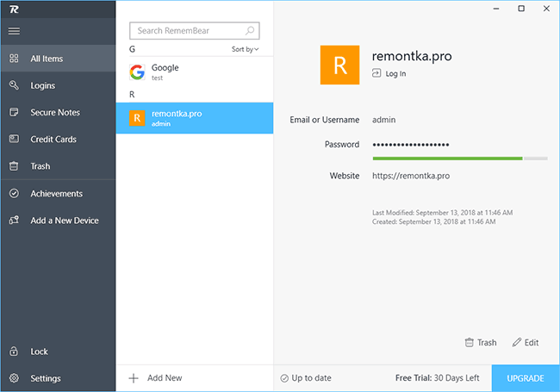Click the Created date line

click(433, 221)
